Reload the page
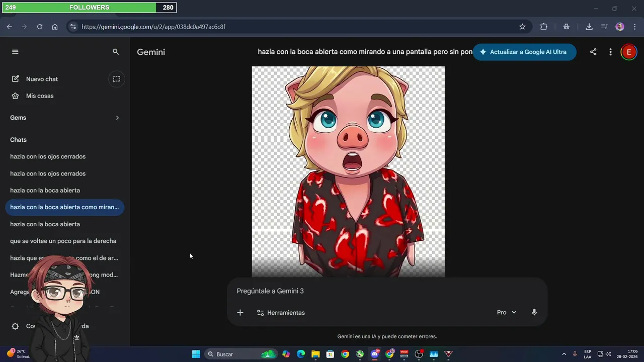644x362 pixels. tap(40, 27)
